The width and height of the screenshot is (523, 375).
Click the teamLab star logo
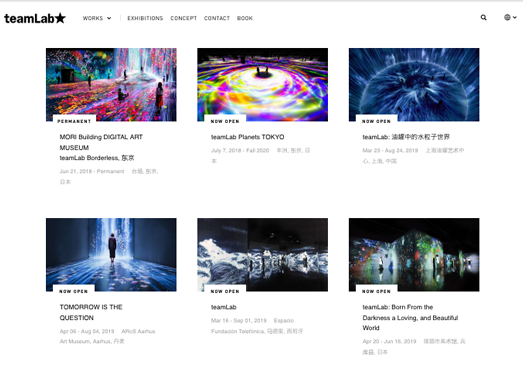coord(35,18)
